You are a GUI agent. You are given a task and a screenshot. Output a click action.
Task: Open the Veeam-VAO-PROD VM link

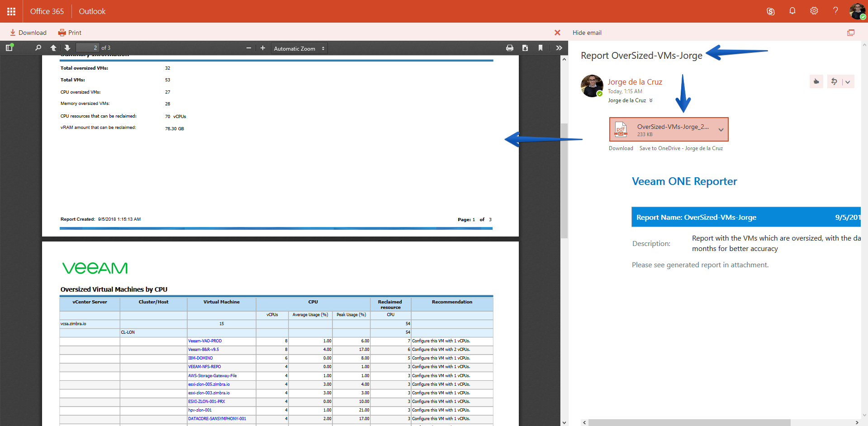(x=205, y=341)
